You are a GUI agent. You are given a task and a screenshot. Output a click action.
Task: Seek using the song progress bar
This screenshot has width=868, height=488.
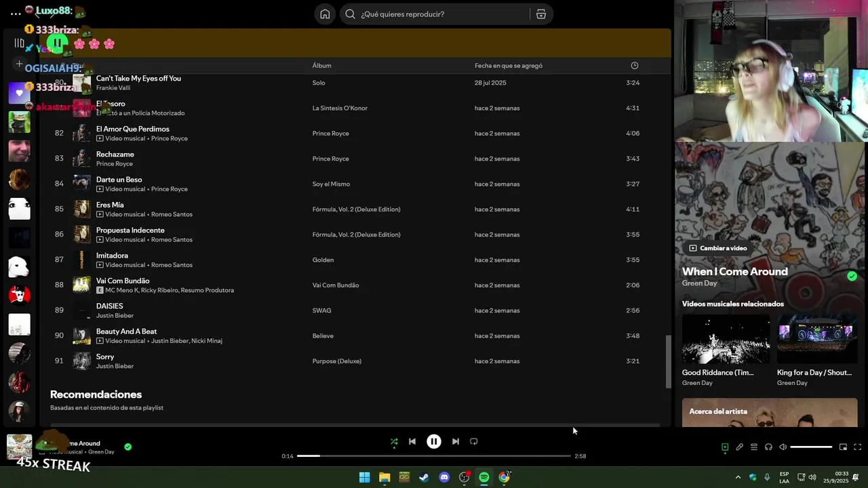tap(434, 456)
